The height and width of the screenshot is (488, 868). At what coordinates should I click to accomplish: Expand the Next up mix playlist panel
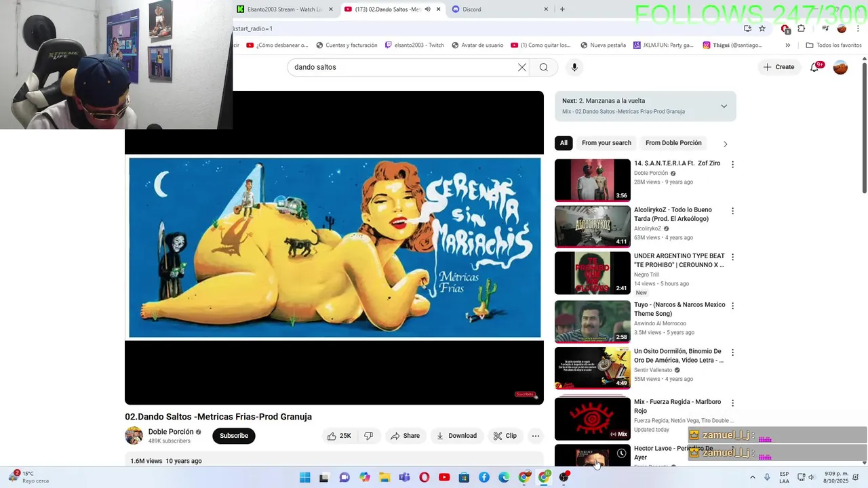[x=724, y=106]
